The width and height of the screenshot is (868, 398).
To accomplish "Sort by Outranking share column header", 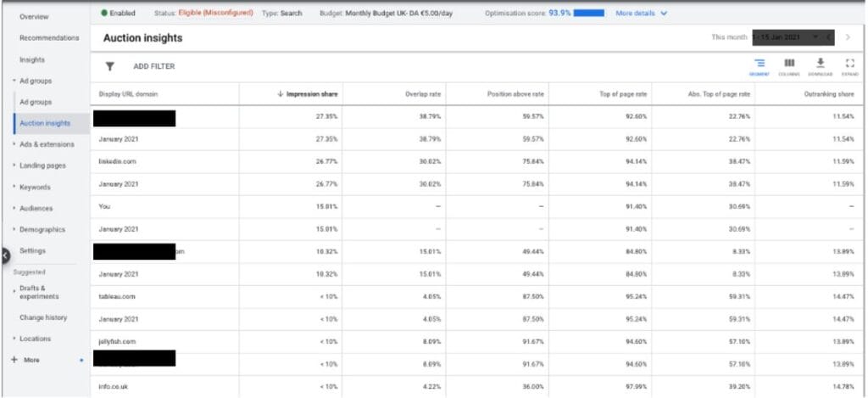I will coord(829,94).
